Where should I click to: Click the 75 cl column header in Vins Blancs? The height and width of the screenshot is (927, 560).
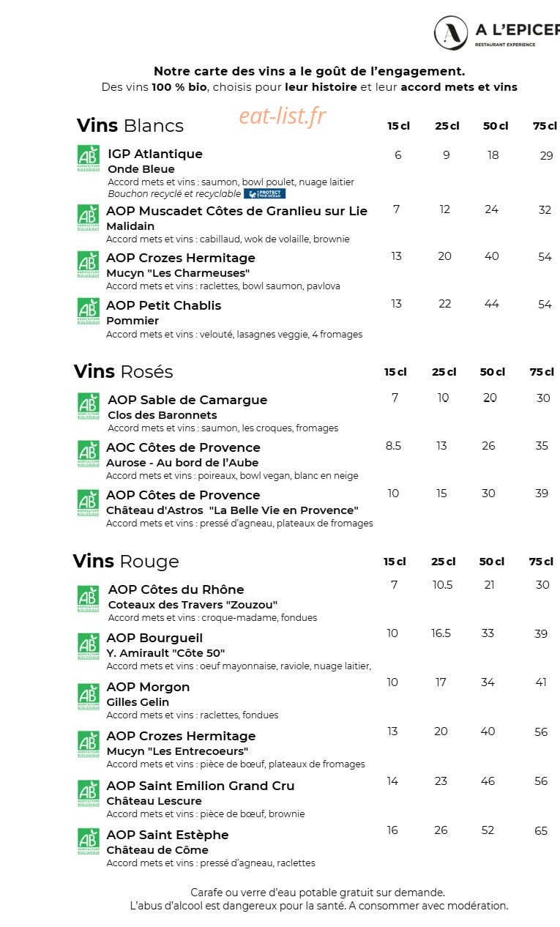(x=545, y=126)
